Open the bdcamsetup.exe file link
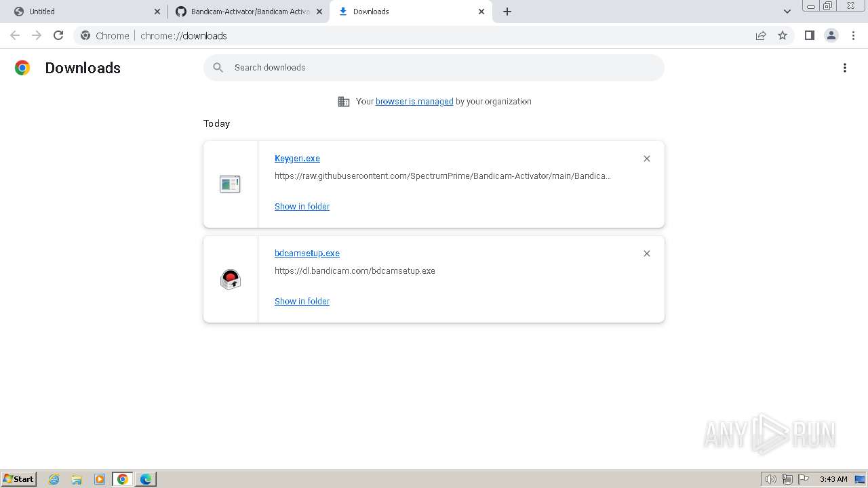This screenshot has width=868, height=488. pyautogui.click(x=307, y=253)
